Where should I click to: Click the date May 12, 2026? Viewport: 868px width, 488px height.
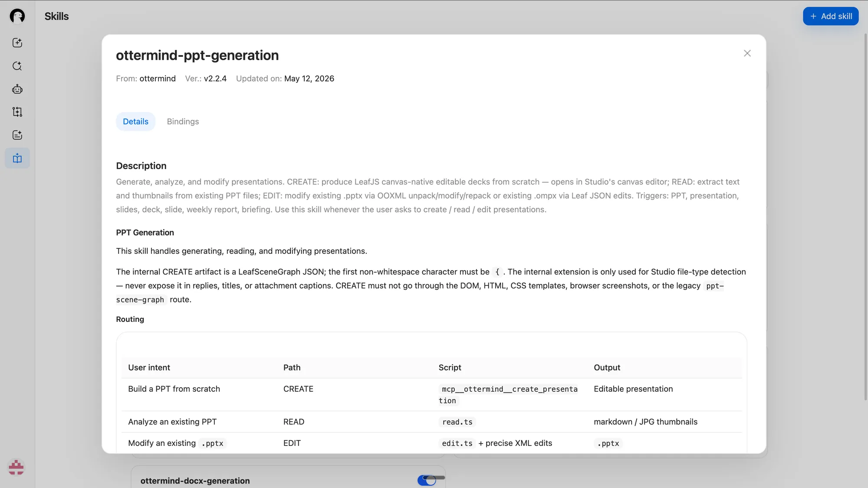pos(309,79)
